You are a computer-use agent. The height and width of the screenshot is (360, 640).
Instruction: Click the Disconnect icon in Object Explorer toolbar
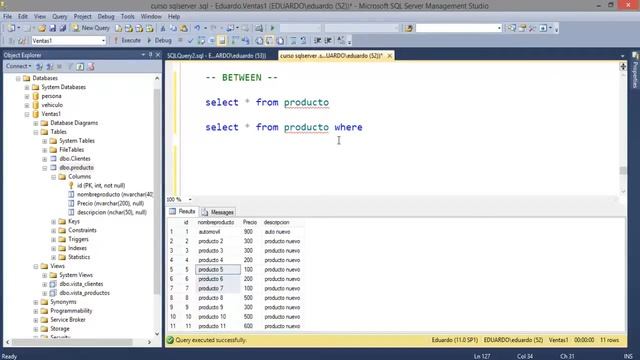coord(49,66)
